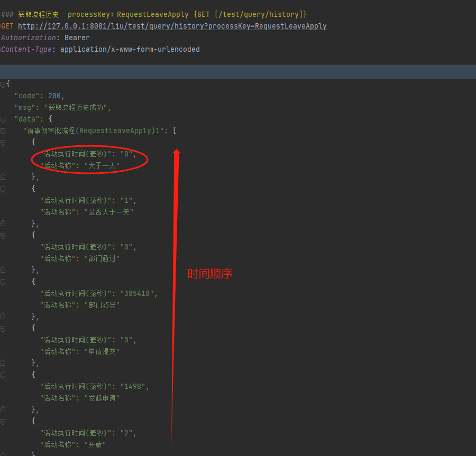Image resolution: width=476 pixels, height=456 pixels.
Task: Collapse the "data" object fold marker
Action: point(3,119)
